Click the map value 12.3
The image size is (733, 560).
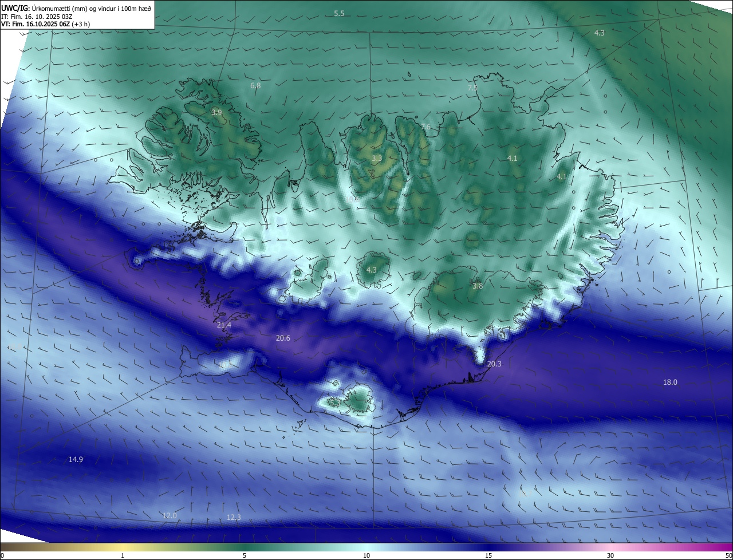pos(234,518)
